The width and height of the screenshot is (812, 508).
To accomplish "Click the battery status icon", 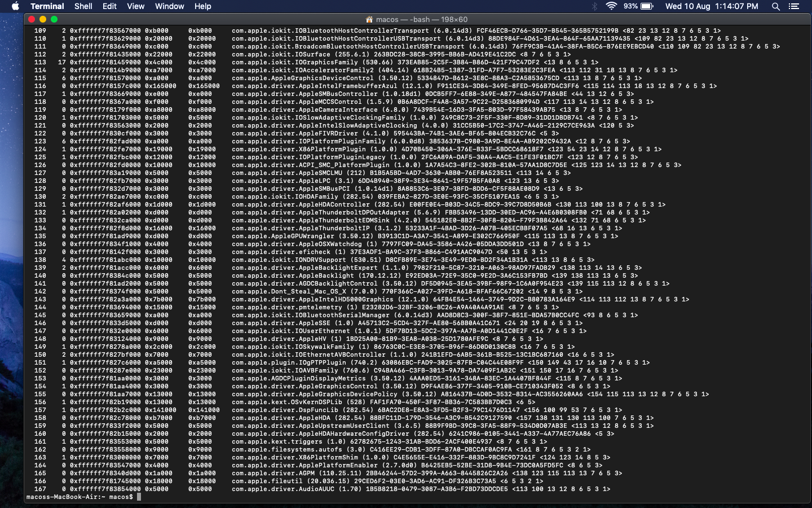I will [x=647, y=6].
